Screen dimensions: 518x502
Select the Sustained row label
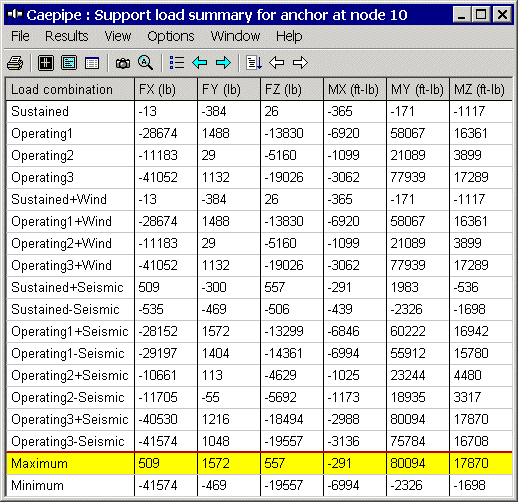click(40, 111)
